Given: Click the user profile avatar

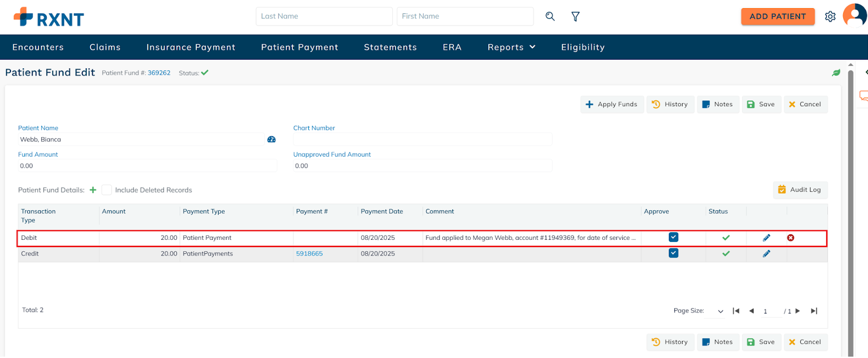Looking at the screenshot, I should [x=854, y=15].
